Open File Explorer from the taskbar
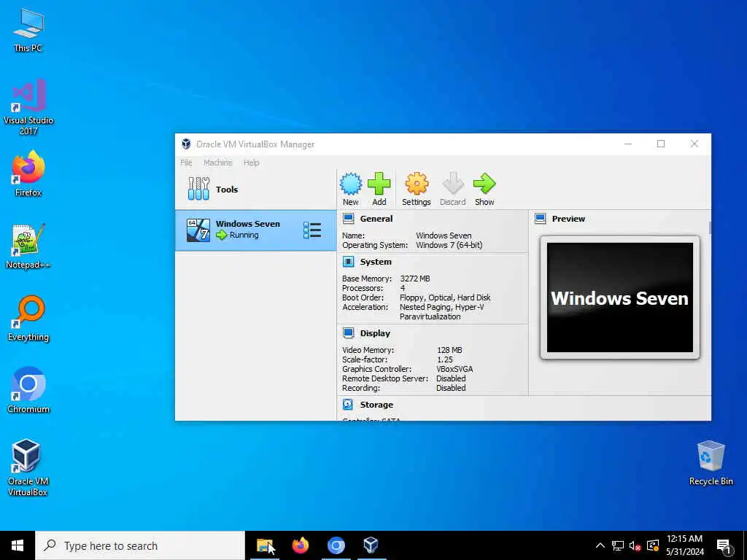Image resolution: width=747 pixels, height=560 pixels. tap(265, 545)
